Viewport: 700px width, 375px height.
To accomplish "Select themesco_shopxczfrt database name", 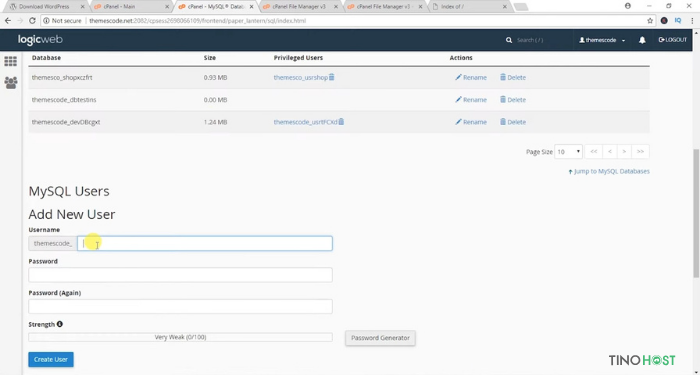I will point(62,77).
